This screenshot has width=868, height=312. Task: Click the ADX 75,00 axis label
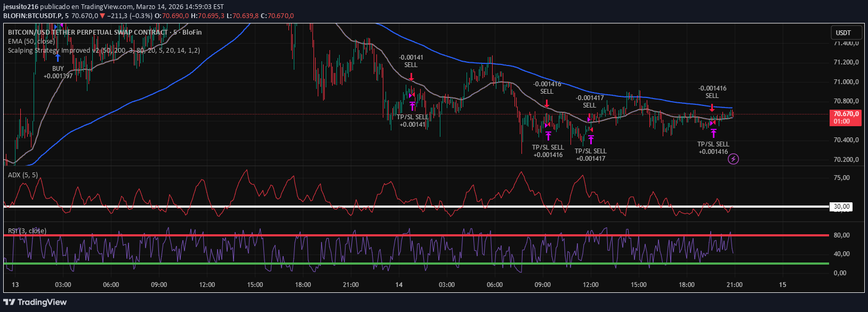tap(841, 178)
